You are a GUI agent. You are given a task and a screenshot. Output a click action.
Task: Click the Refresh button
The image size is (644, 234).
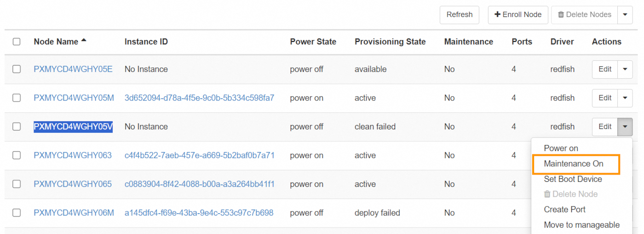(459, 15)
